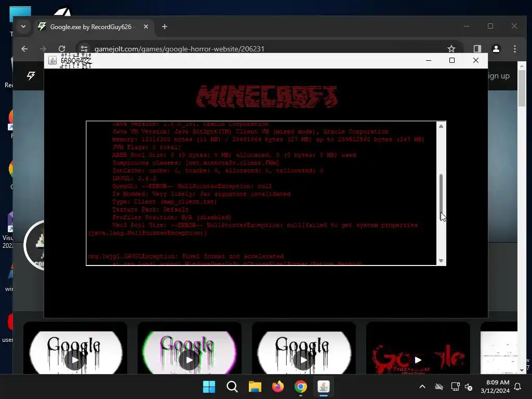Maximize the Chrome window
The height and width of the screenshot is (399, 532).
coord(490,26)
